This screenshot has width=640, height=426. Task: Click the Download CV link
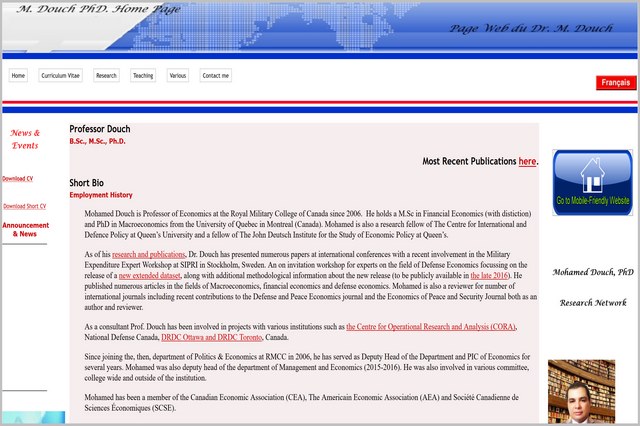[x=18, y=179]
